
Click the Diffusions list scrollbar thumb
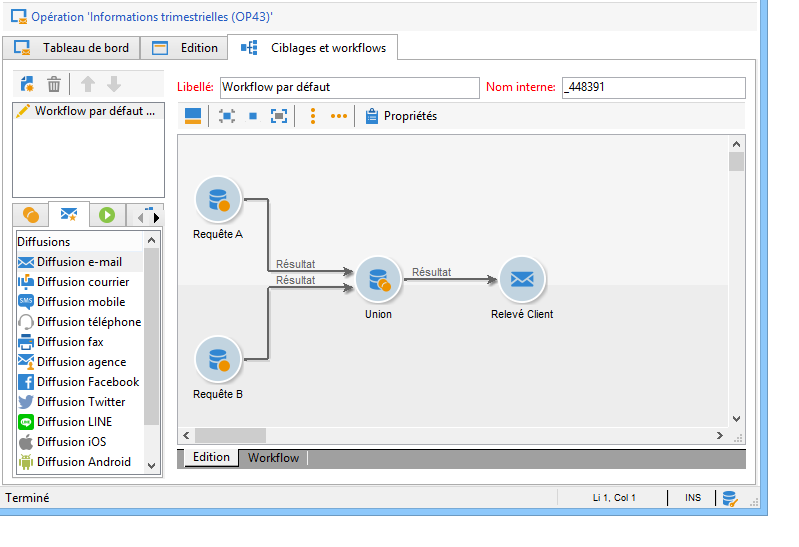151,336
